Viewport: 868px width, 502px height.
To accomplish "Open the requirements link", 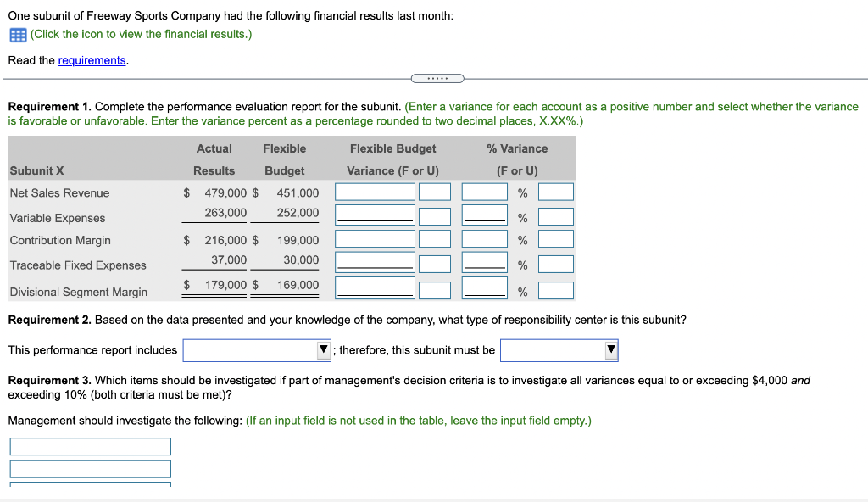I will (93, 60).
